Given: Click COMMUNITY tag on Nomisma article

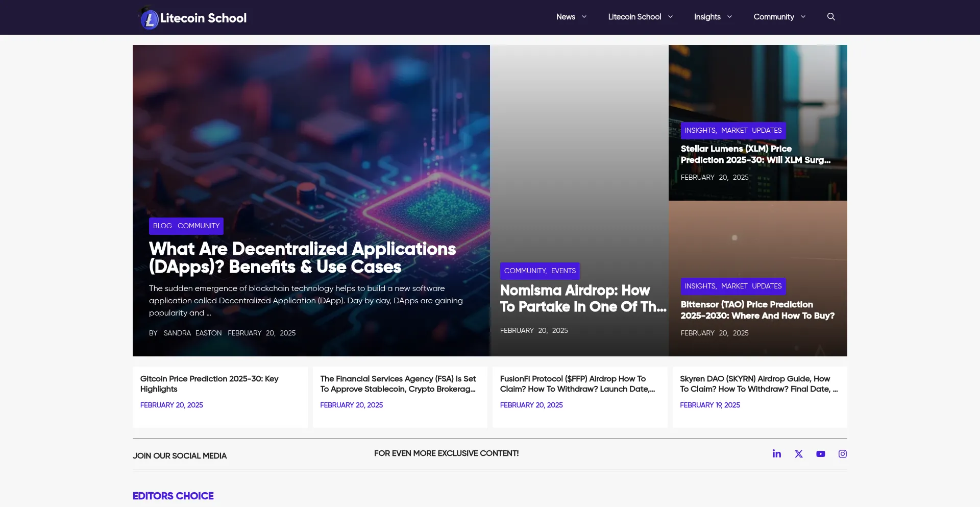Looking at the screenshot, I should click(x=525, y=271).
